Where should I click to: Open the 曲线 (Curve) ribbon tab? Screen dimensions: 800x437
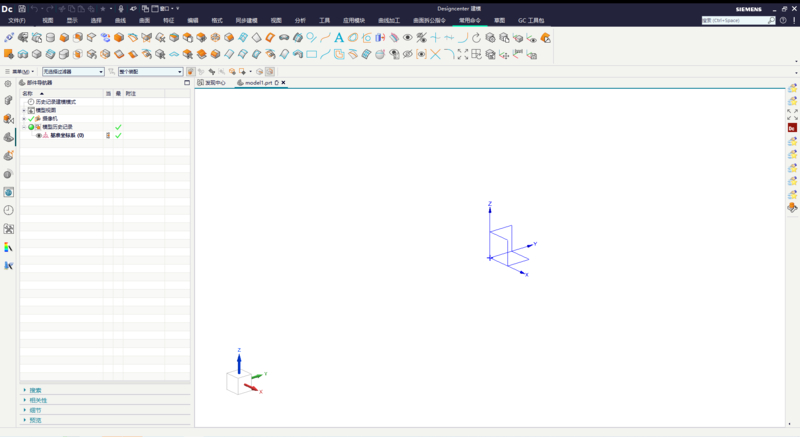(x=120, y=20)
